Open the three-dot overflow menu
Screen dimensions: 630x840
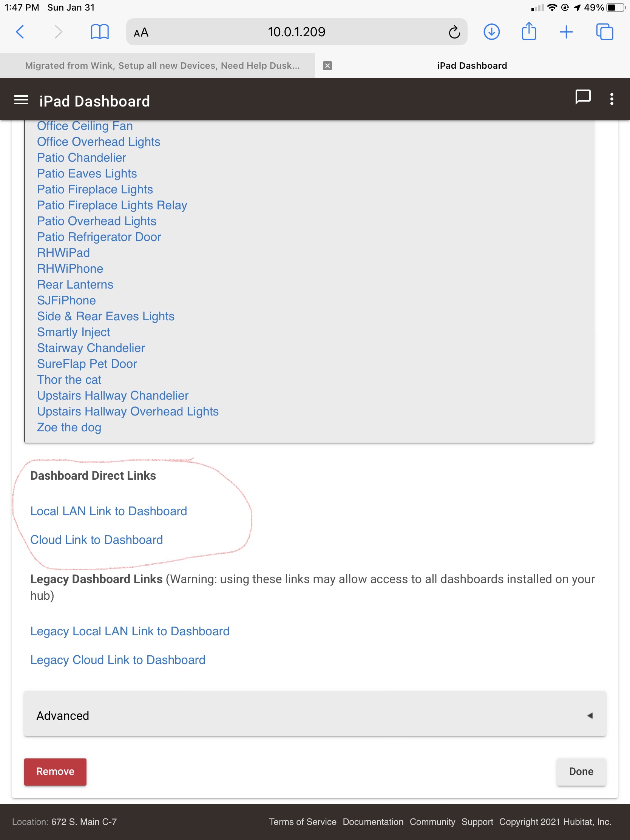point(611,99)
